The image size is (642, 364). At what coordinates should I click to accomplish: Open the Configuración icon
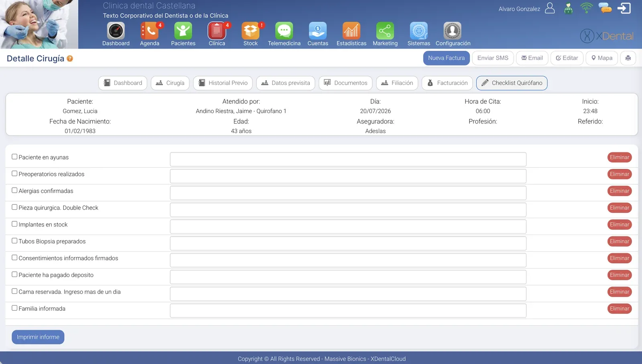point(453,31)
